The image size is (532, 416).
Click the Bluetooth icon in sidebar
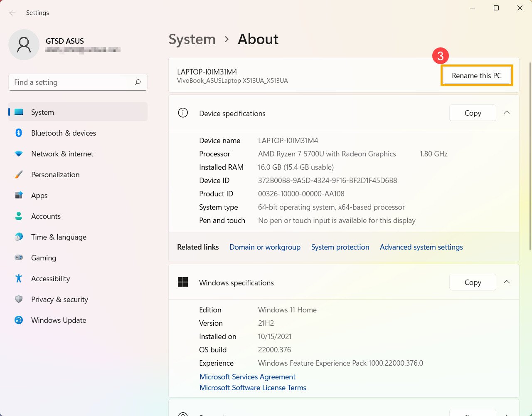coord(19,133)
